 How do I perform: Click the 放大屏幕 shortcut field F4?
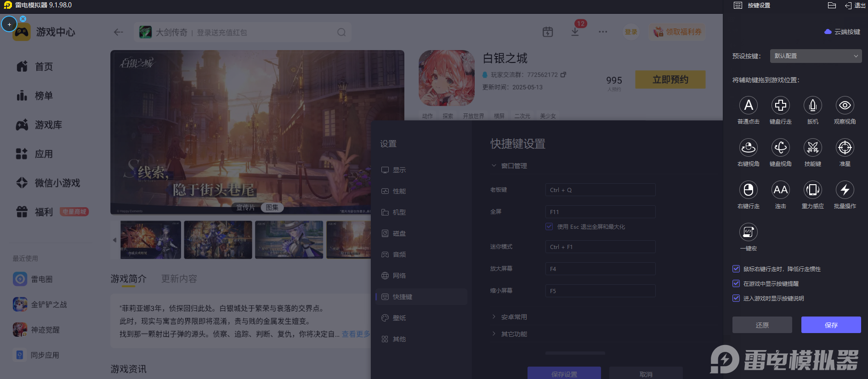click(x=600, y=269)
